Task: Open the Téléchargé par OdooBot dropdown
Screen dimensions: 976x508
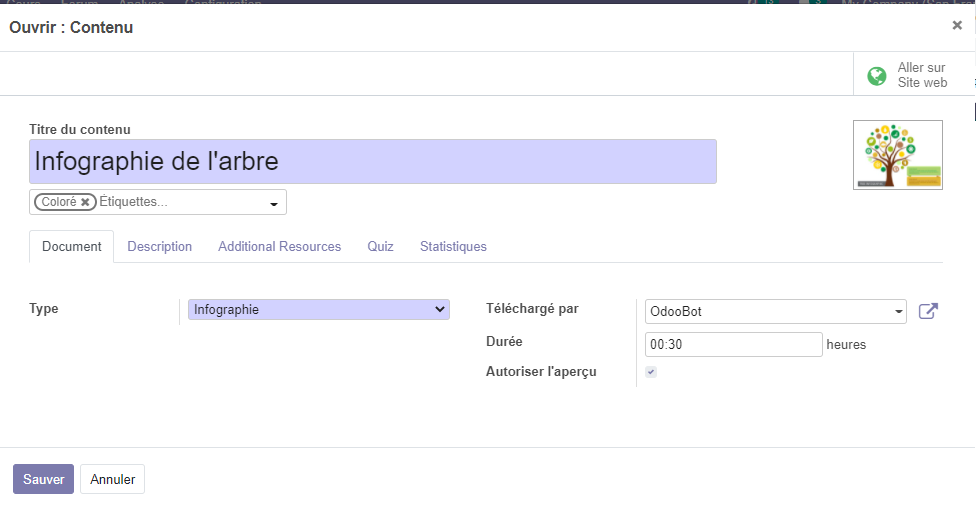Action: pos(775,312)
